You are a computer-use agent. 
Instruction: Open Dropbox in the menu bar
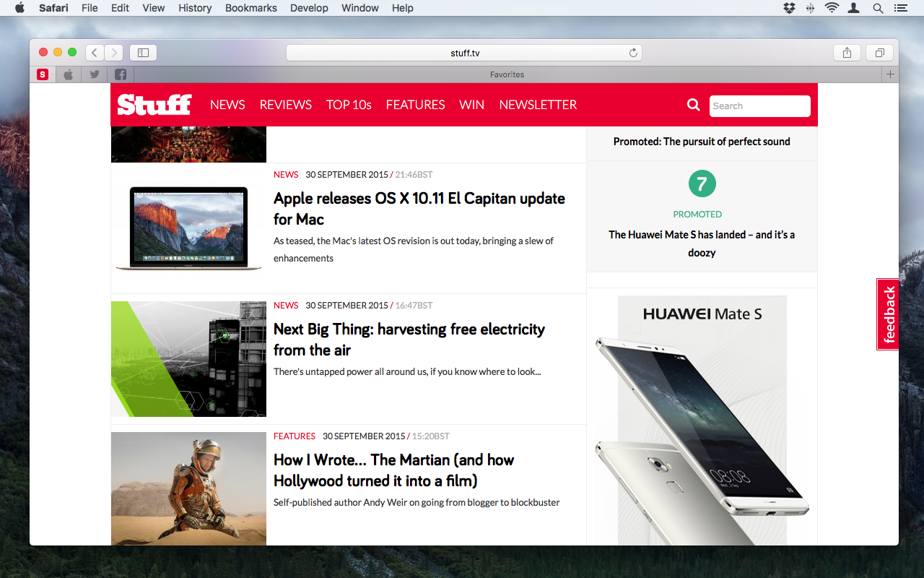[789, 8]
